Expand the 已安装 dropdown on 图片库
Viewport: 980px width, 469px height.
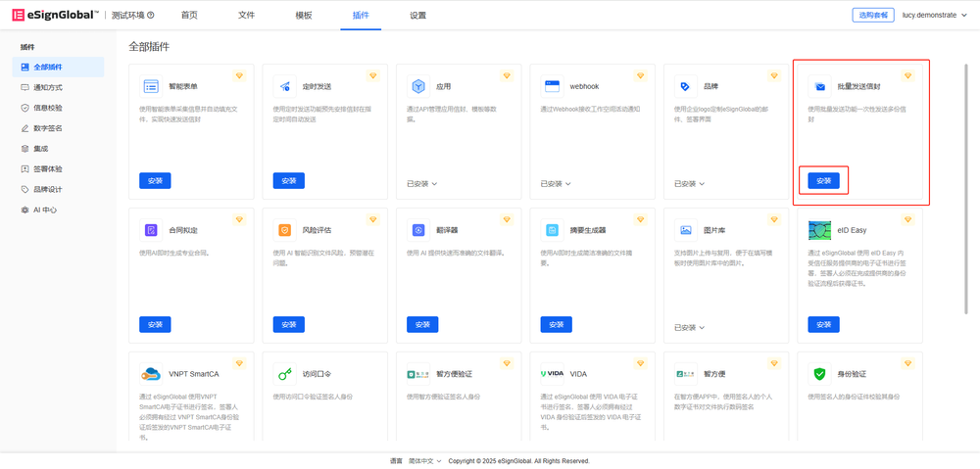coord(689,327)
